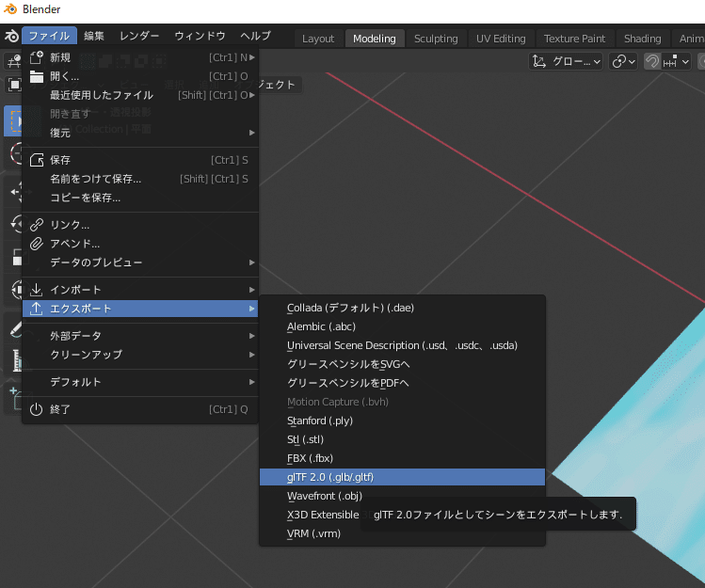Click the export arrow icon beside エクスポート

(37, 309)
